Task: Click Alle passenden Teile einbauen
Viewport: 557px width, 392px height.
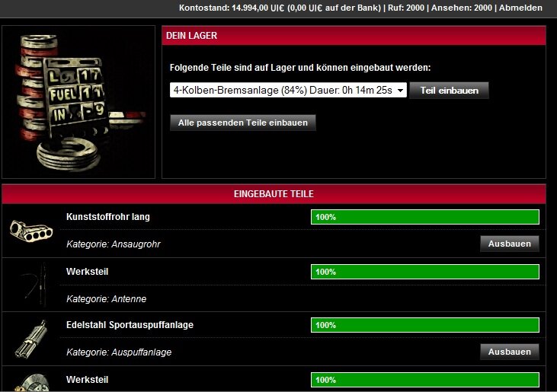Action: tap(242, 123)
